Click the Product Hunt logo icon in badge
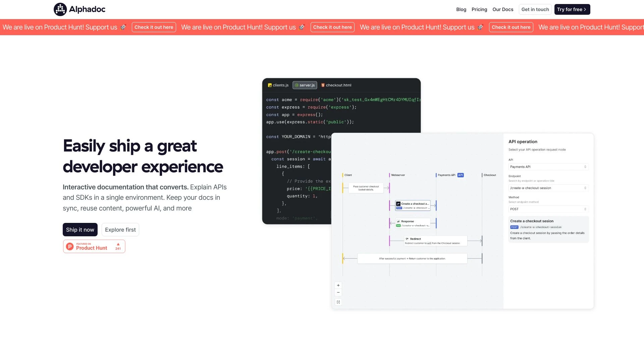The width and height of the screenshot is (644, 362). click(x=69, y=246)
